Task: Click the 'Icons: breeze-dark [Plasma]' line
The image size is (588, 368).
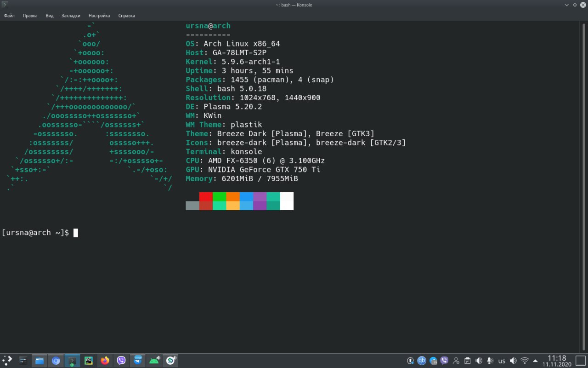Action: (x=296, y=143)
